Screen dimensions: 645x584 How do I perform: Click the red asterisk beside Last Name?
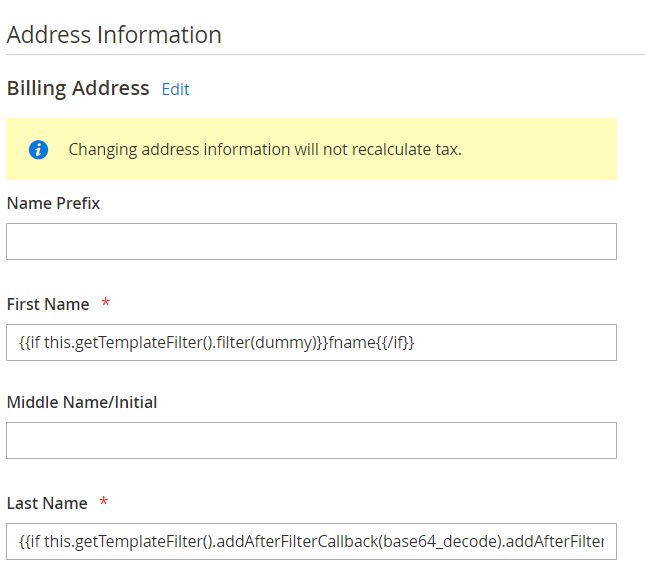[x=104, y=502]
